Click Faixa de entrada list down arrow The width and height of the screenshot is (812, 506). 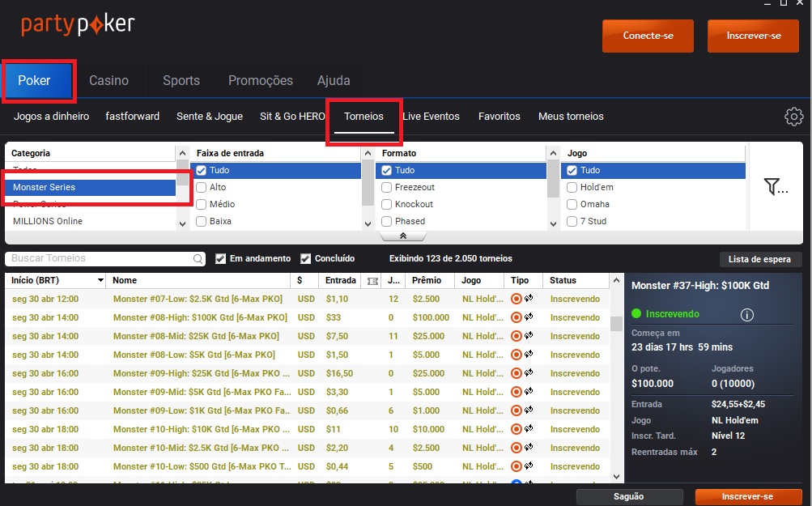368,223
